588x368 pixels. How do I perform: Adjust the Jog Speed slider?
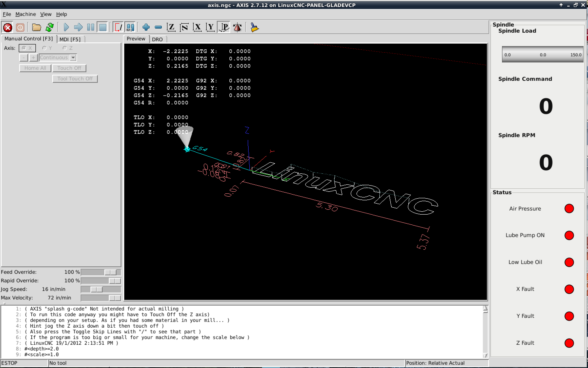[101, 289]
